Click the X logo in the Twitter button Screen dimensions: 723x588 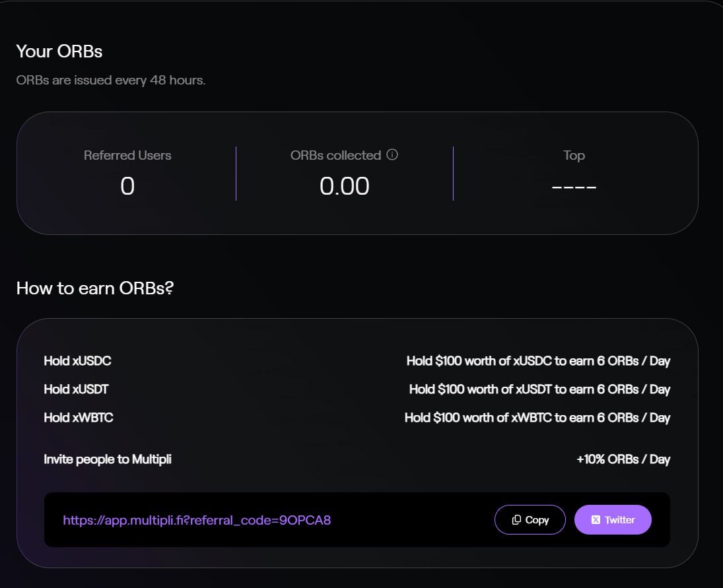[x=596, y=520]
